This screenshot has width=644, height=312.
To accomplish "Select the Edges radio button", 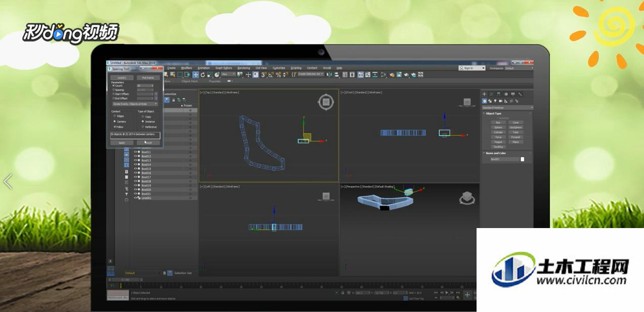I will pos(115,116).
